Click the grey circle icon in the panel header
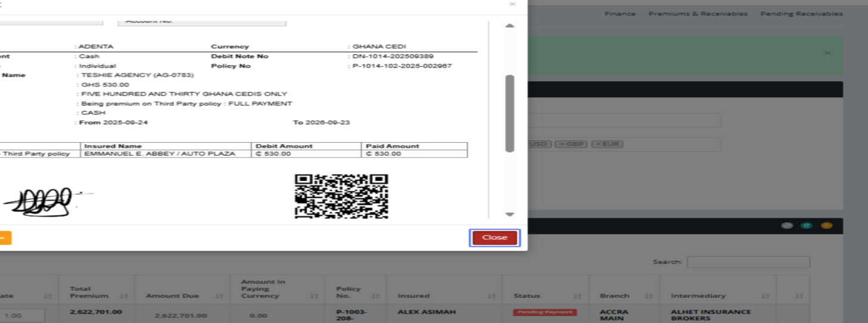Image resolution: width=868 pixels, height=323 pixels. pyautogui.click(x=787, y=226)
